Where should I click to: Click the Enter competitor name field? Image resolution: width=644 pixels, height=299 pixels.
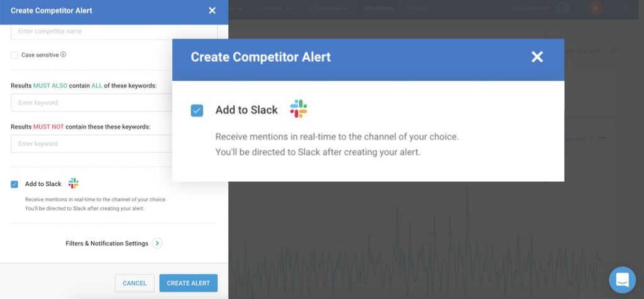[114, 31]
